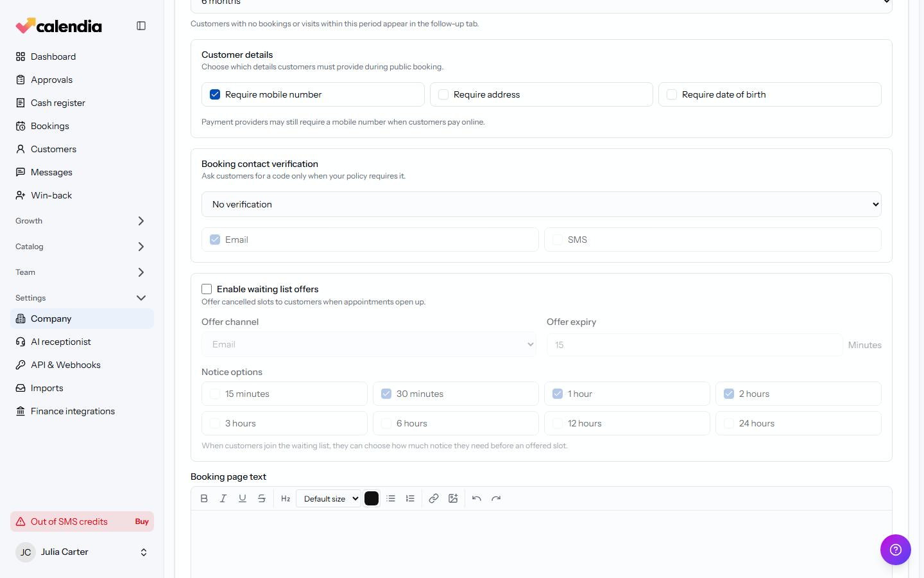Click inside the Booking page text editor
The height and width of the screenshot is (578, 924).
coord(542,544)
